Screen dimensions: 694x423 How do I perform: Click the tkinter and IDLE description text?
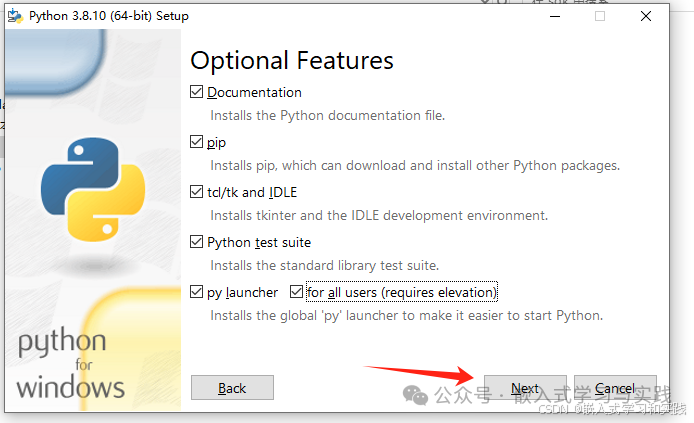pos(379,215)
